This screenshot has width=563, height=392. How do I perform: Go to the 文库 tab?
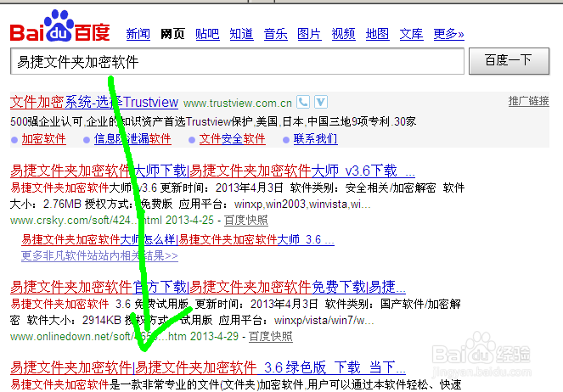tap(411, 34)
